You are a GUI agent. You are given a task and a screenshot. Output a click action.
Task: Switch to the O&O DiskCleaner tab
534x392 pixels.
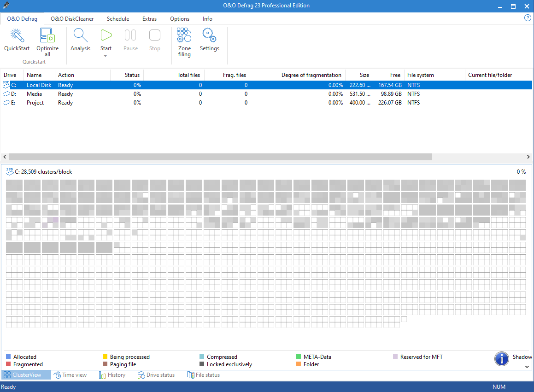pos(72,19)
